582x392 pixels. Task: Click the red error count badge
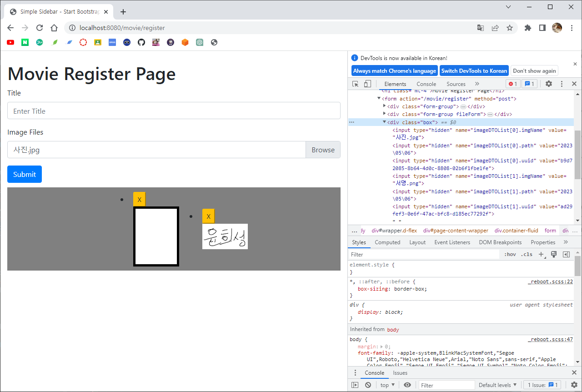(x=513, y=84)
